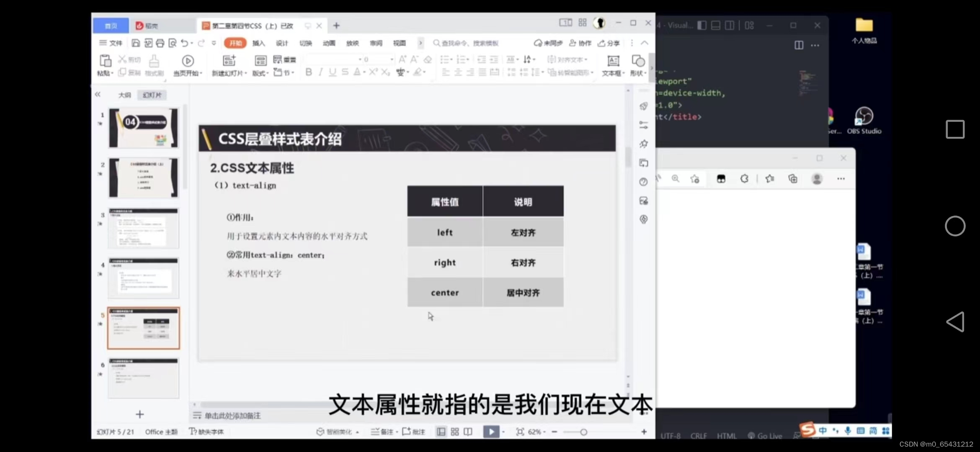Toggle left text alignment
The image size is (980, 452).
pos(446,72)
